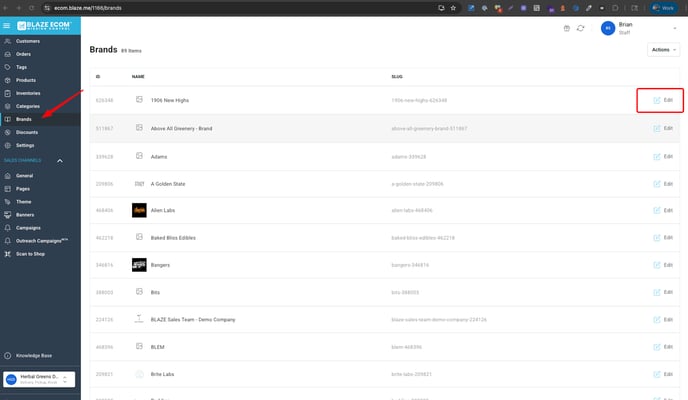
Task: Click the Tags icon in the sidebar
Action: (x=8, y=68)
